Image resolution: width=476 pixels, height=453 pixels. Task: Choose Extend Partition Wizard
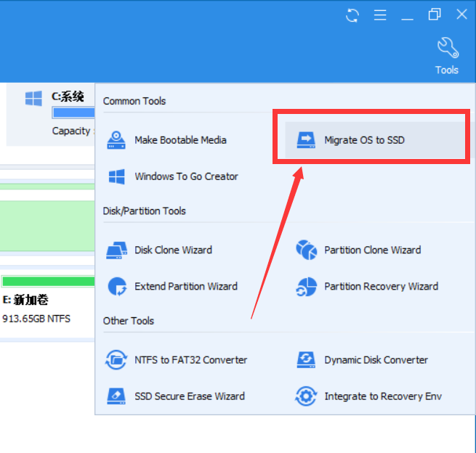186,287
